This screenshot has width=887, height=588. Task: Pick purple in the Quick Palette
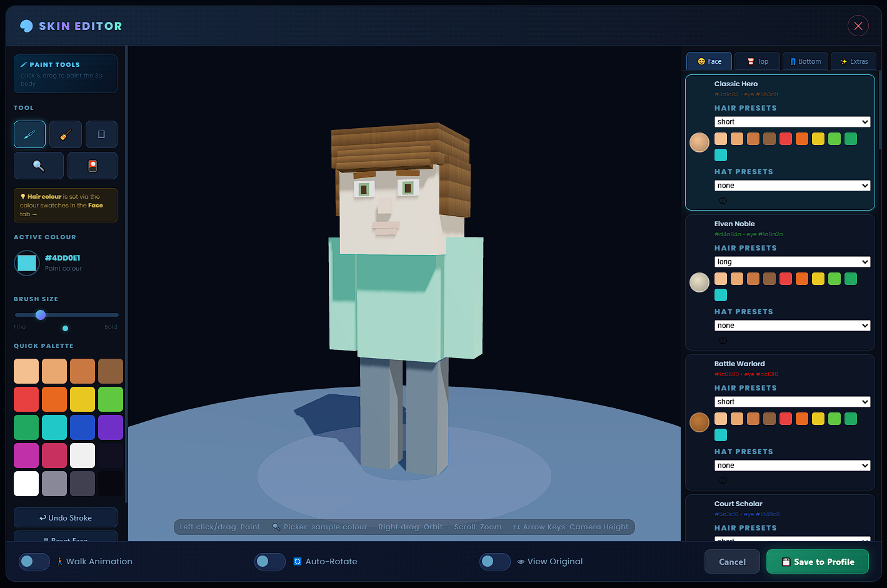111,427
